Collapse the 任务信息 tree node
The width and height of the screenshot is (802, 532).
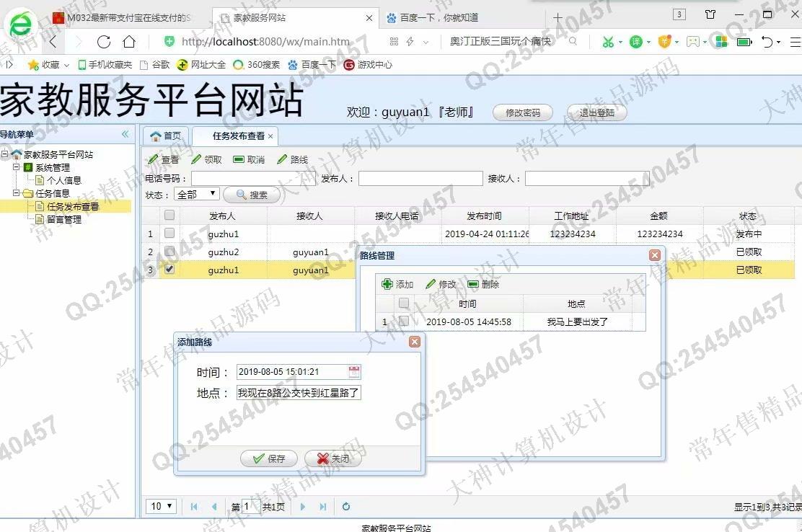coord(16,193)
